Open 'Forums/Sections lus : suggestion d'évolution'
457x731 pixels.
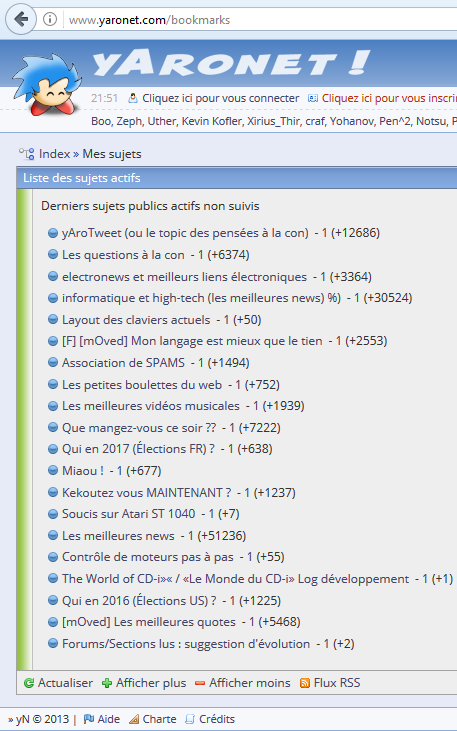186,643
